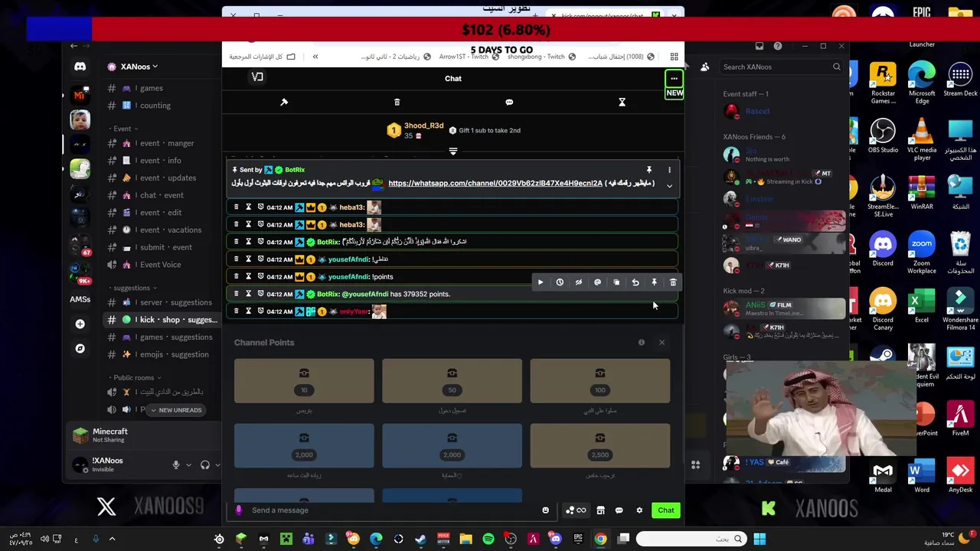Screen dimensions: 980x551
Task: Select the 2,500 points reward card
Action: pos(599,445)
